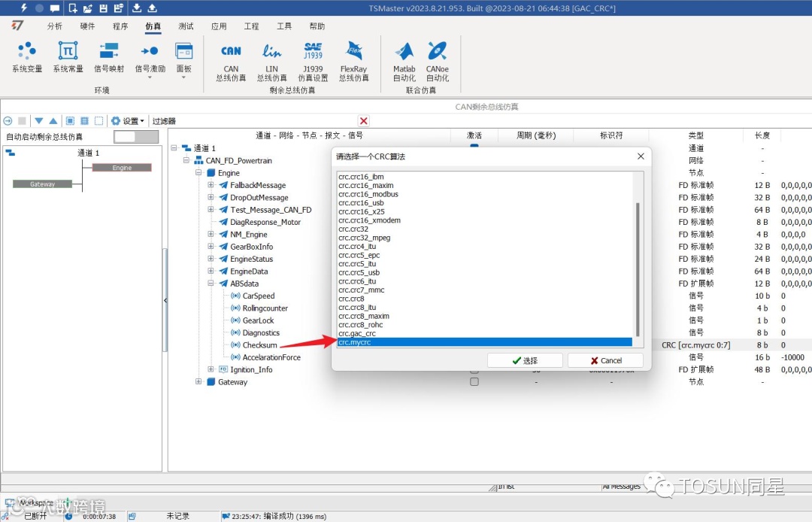Open 系统变量 system variables
The image size is (812, 522).
click(x=27, y=57)
